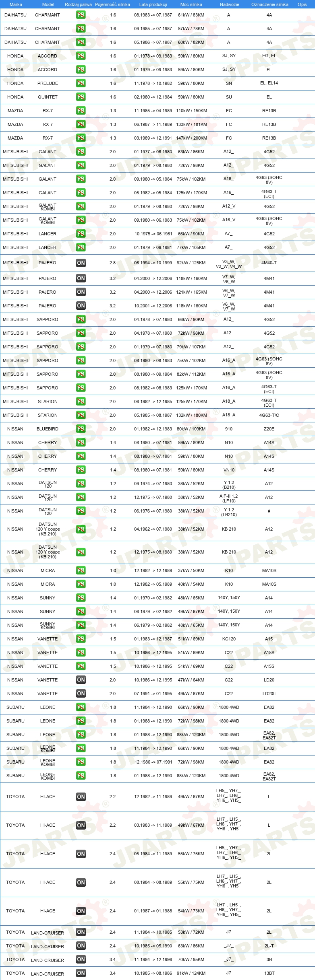Click diesel ON icon in Hi-Ace 12.1982 row
315x980 pixels.
(x=81, y=797)
